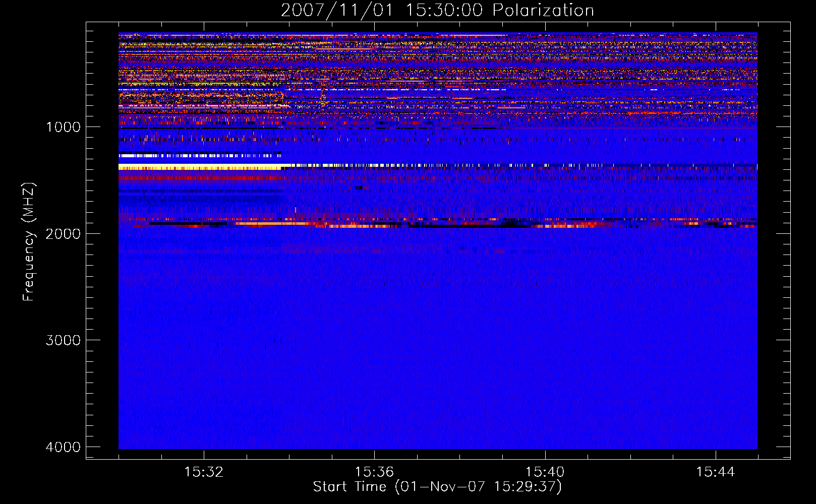Click the 'Start Time (01-Nov-07 15:29:37)' axis label
816x504 pixels.
pos(437,487)
